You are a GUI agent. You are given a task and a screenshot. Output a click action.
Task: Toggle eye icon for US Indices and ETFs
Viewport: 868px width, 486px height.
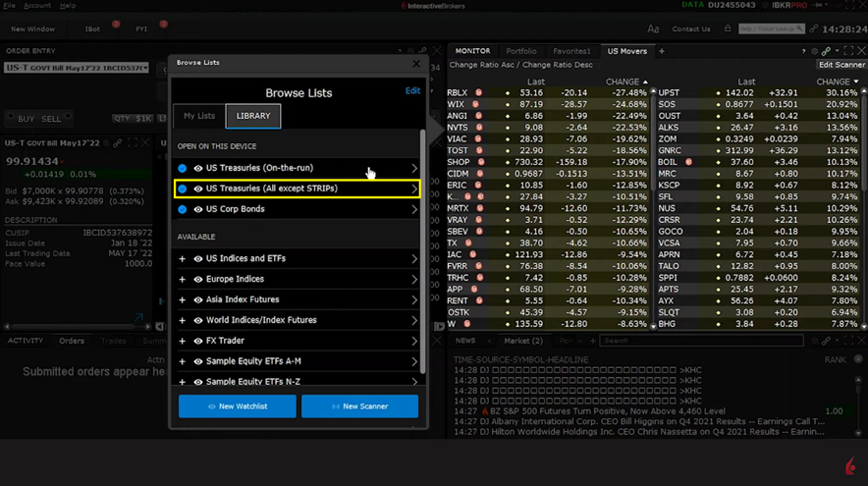[x=198, y=259]
